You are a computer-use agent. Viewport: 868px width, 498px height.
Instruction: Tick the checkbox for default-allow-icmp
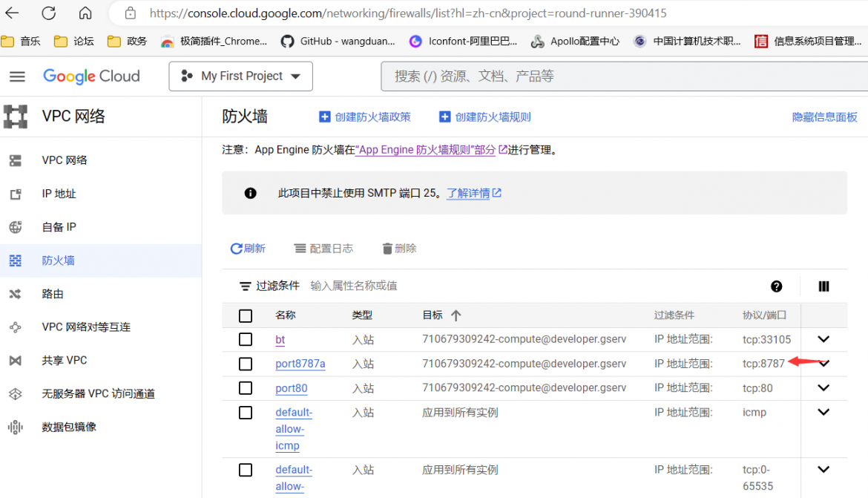coord(246,413)
